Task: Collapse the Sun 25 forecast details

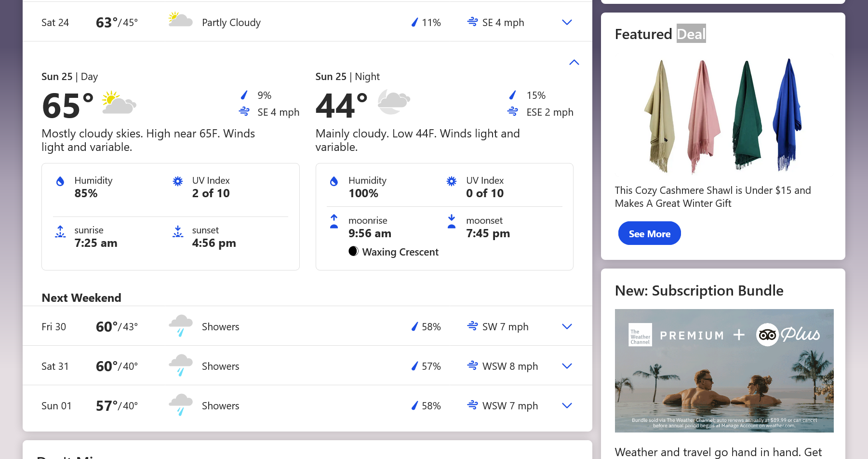Action: [x=574, y=63]
